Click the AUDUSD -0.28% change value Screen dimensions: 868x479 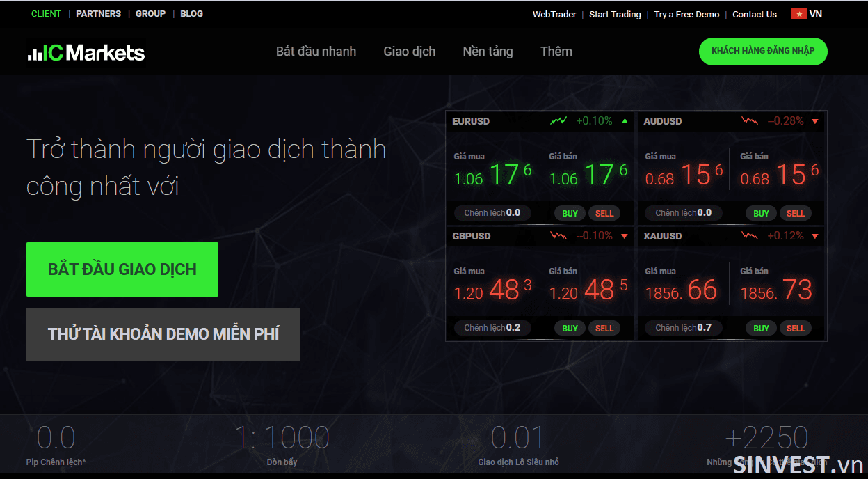(x=785, y=121)
